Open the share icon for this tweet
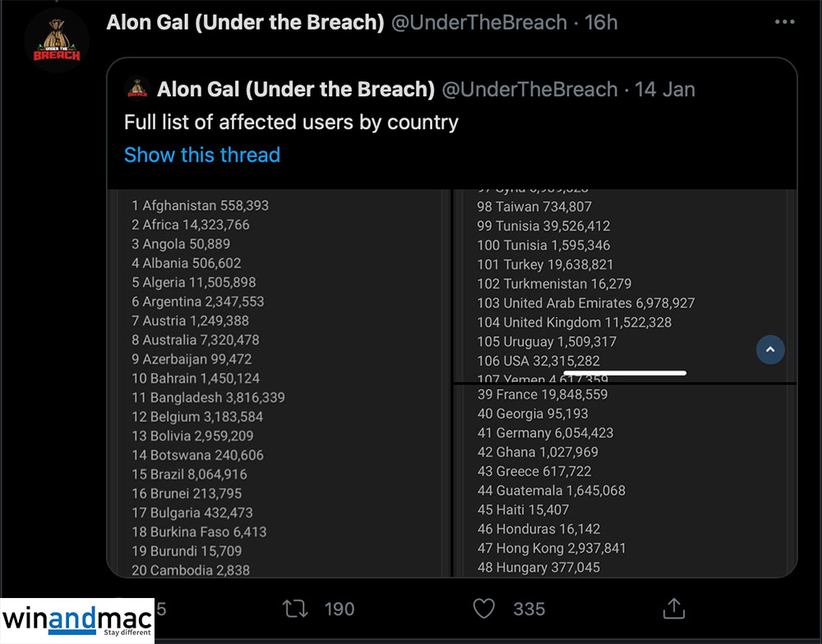 tap(673, 609)
